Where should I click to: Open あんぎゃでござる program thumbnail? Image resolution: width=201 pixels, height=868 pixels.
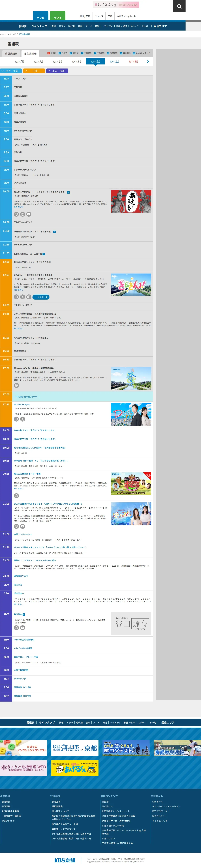[131, 201]
